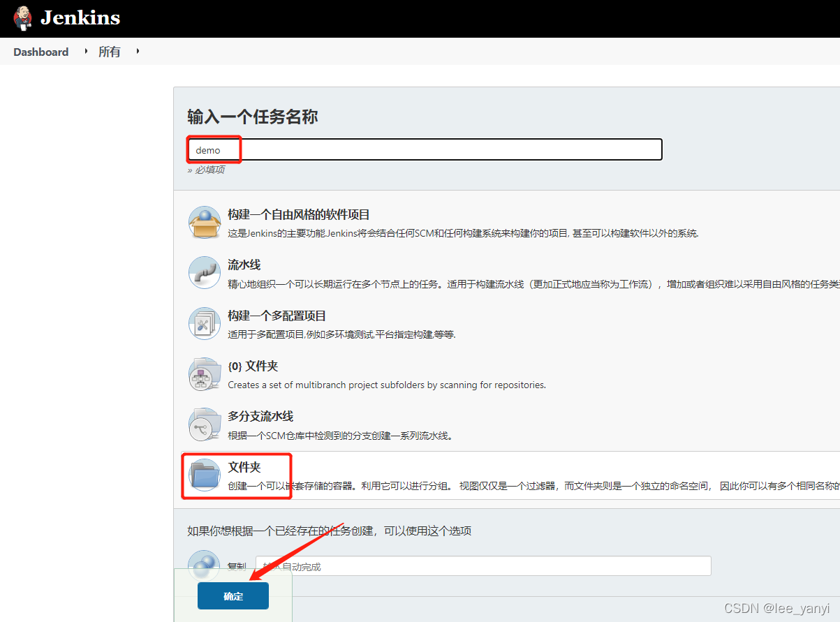Select the 流水线 pipeline pipe icon
The height and width of the screenshot is (622, 840).
(205, 272)
